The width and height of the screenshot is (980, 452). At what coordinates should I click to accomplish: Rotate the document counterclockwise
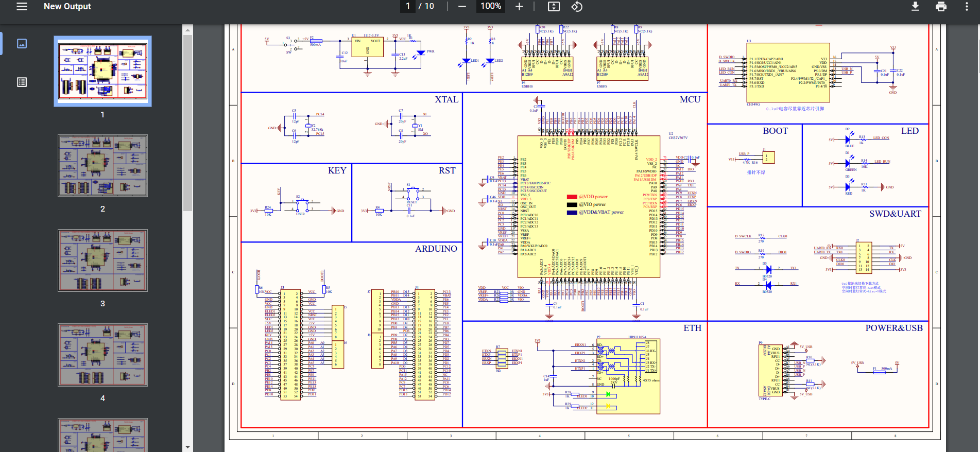click(x=577, y=7)
